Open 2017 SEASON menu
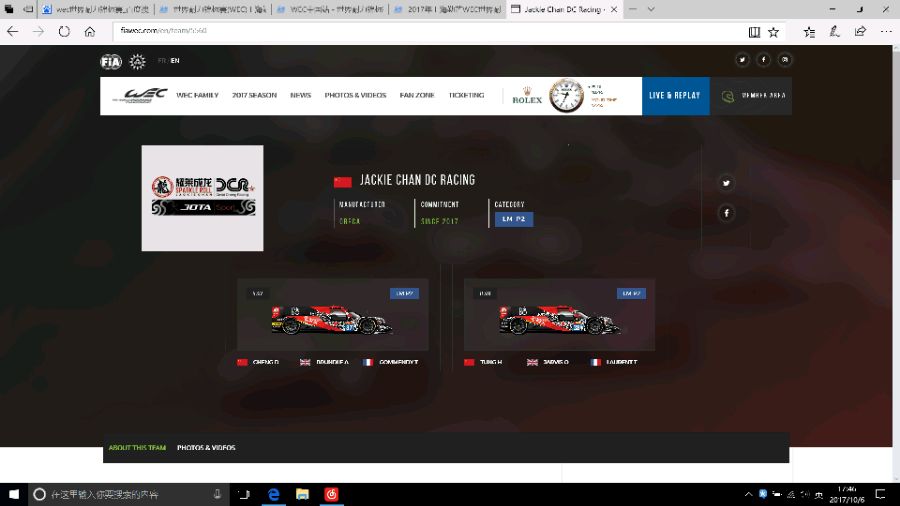Screen dimensions: 900x506 [254, 95]
